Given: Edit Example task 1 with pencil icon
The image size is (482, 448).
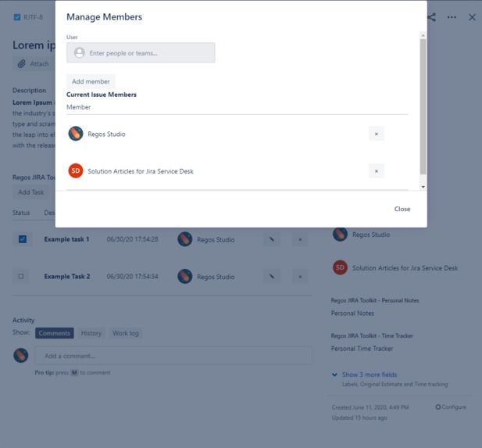Looking at the screenshot, I should (x=272, y=239).
